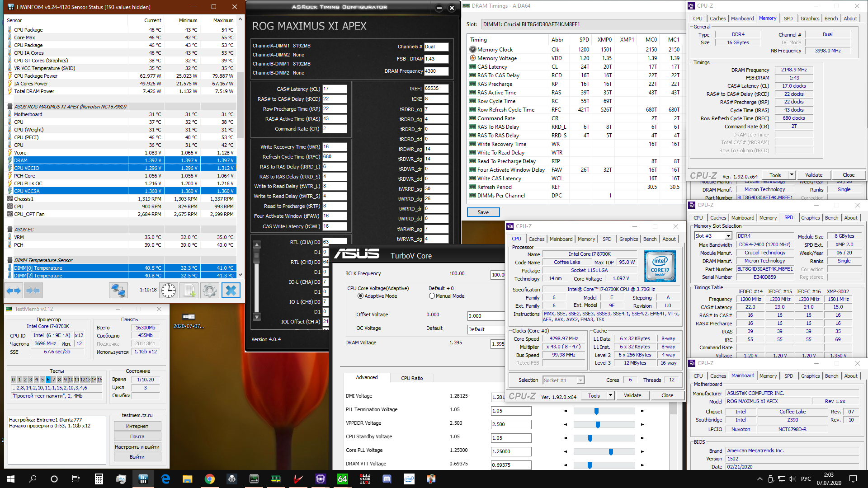Open Caches tab in CPU-Z processor window
The image size is (868, 488).
pos(536,239)
